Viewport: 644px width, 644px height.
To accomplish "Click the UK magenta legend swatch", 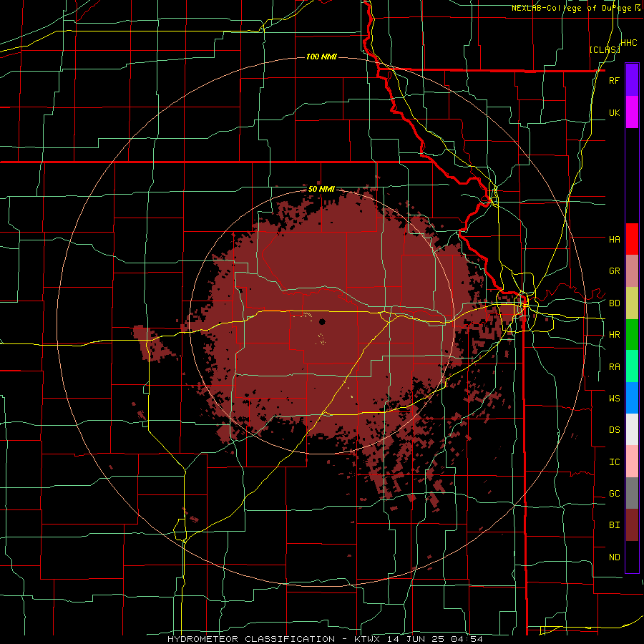I will [632, 112].
